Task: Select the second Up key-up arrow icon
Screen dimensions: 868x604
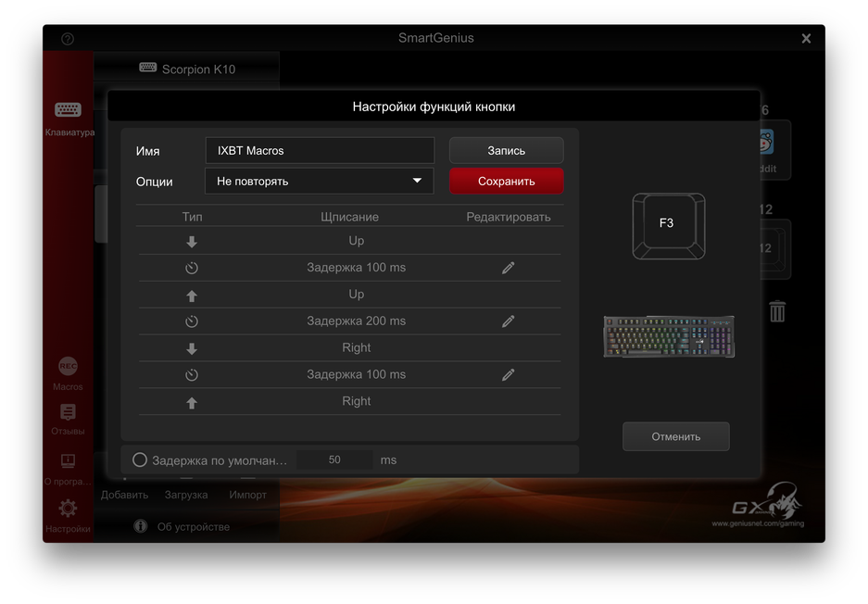Action: (192, 296)
